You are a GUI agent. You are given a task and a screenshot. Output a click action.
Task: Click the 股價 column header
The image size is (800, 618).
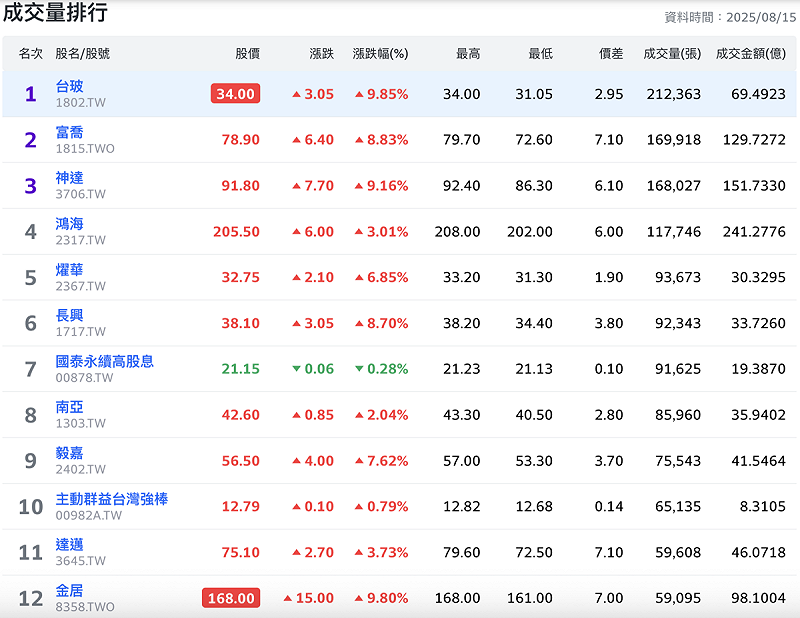pyautogui.click(x=247, y=54)
